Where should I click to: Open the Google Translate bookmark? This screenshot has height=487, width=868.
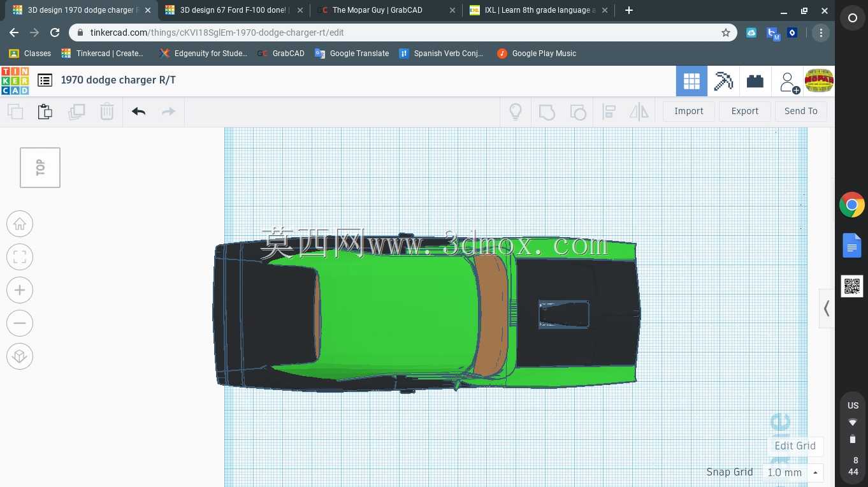(352, 54)
